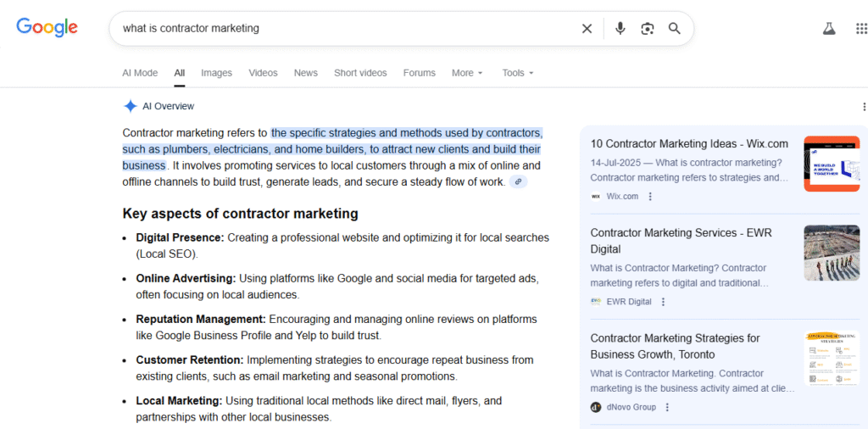Open Contractor Marketing Strategies for Business Growth link
This screenshot has height=429, width=868.
tap(676, 346)
